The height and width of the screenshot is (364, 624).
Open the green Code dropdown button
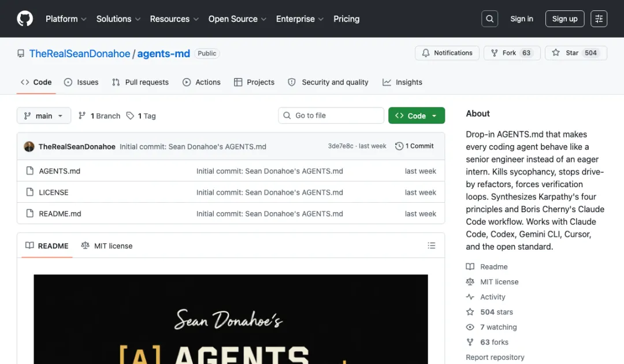coord(416,116)
